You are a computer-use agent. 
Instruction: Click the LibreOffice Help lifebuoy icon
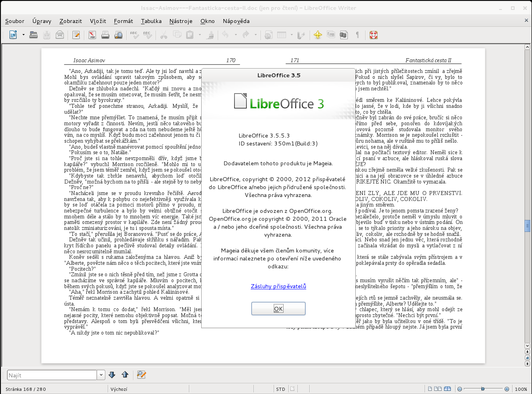click(374, 35)
